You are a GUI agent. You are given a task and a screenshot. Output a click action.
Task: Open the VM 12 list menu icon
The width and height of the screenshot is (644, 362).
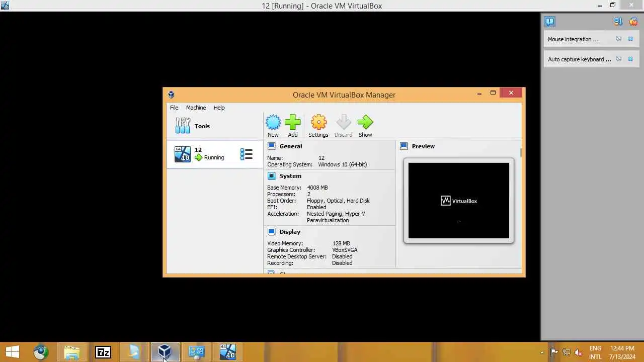click(x=246, y=154)
